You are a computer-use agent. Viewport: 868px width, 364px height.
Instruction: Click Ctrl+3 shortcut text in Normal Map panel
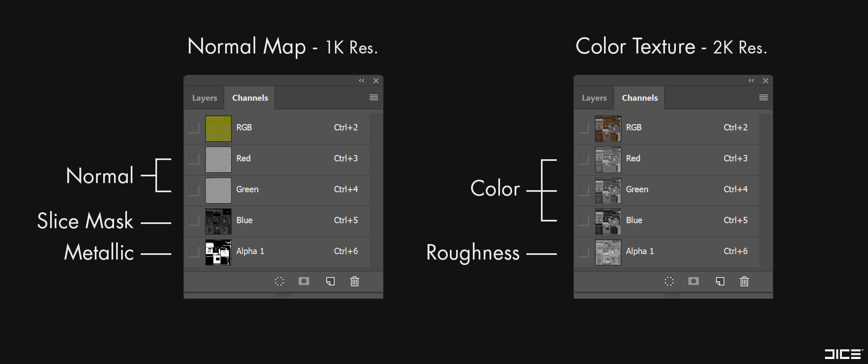tap(346, 158)
